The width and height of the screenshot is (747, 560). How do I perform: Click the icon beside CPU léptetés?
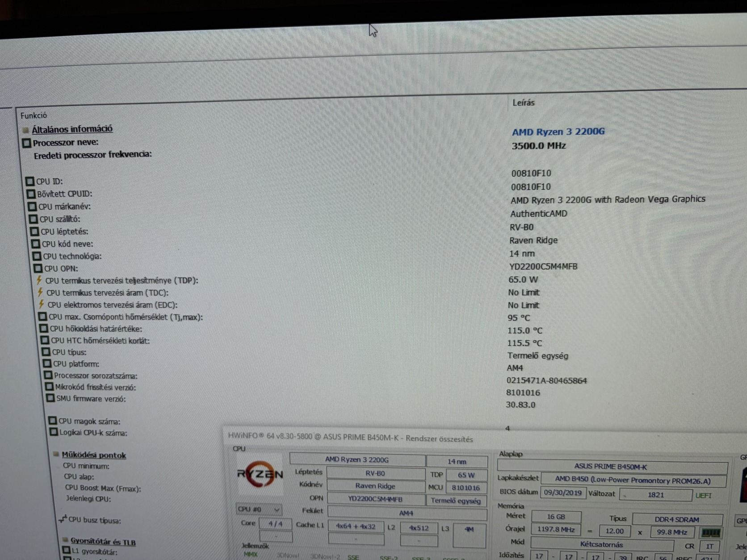[x=34, y=231]
